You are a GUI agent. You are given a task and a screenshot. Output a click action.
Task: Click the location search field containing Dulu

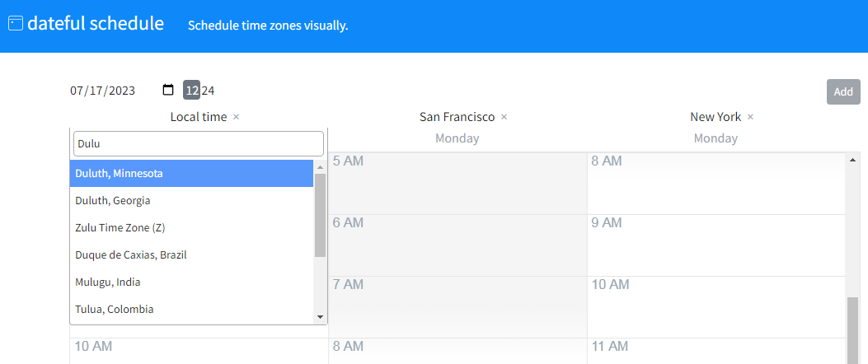click(198, 143)
